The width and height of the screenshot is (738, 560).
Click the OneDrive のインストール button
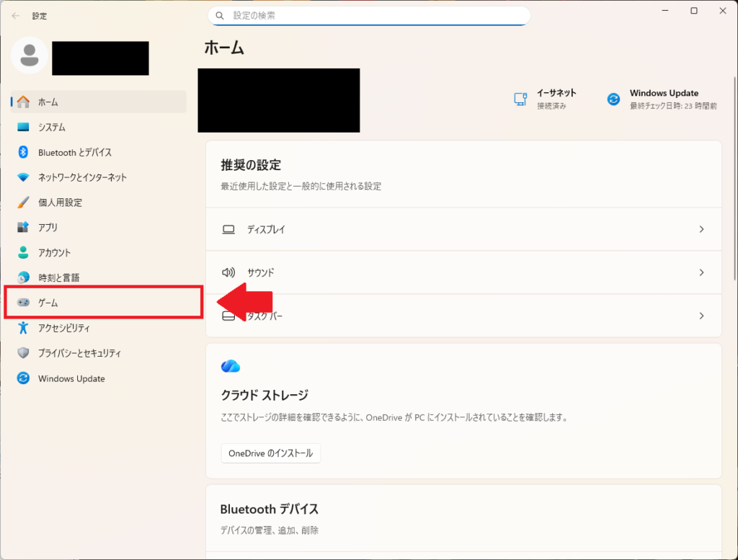(270, 453)
